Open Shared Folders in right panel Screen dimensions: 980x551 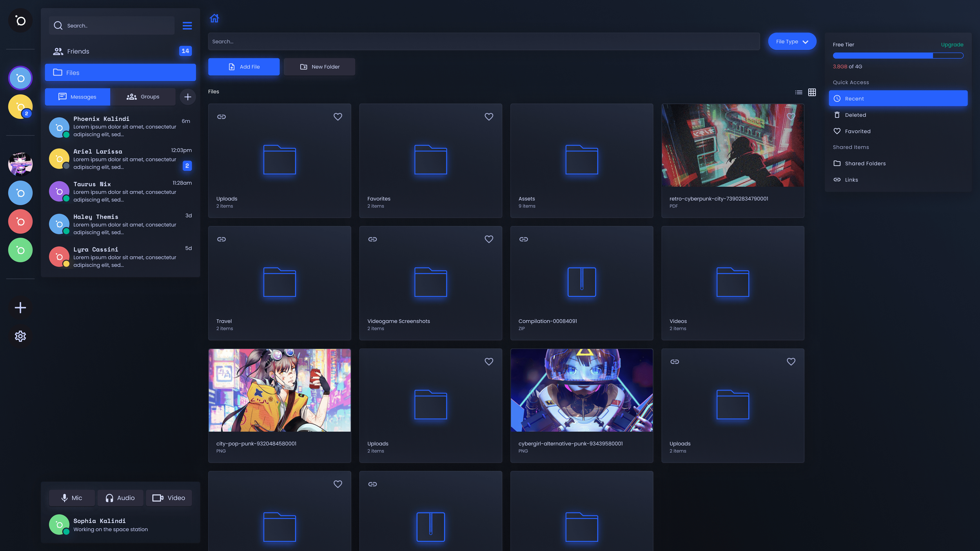click(865, 163)
